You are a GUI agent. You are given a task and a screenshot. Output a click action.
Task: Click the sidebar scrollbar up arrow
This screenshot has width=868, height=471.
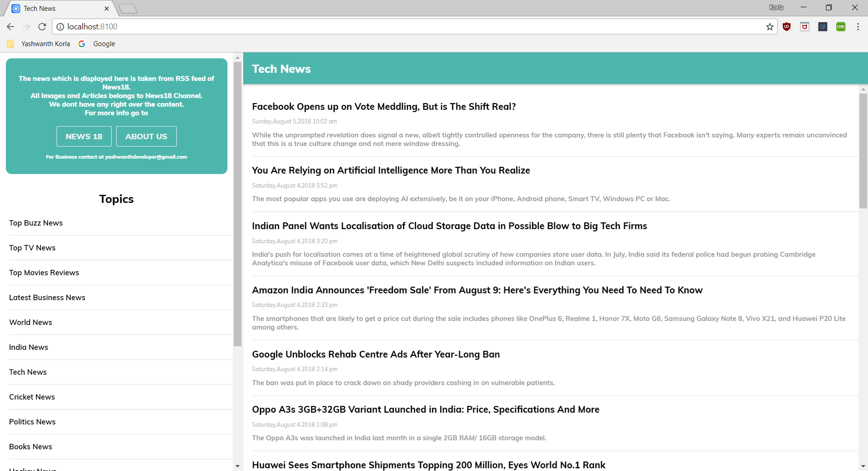click(x=238, y=57)
